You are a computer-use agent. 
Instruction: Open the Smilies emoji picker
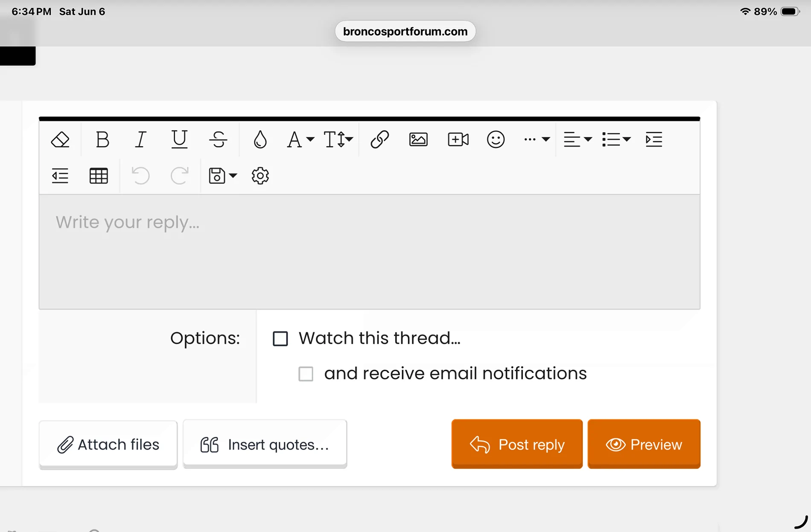point(496,140)
